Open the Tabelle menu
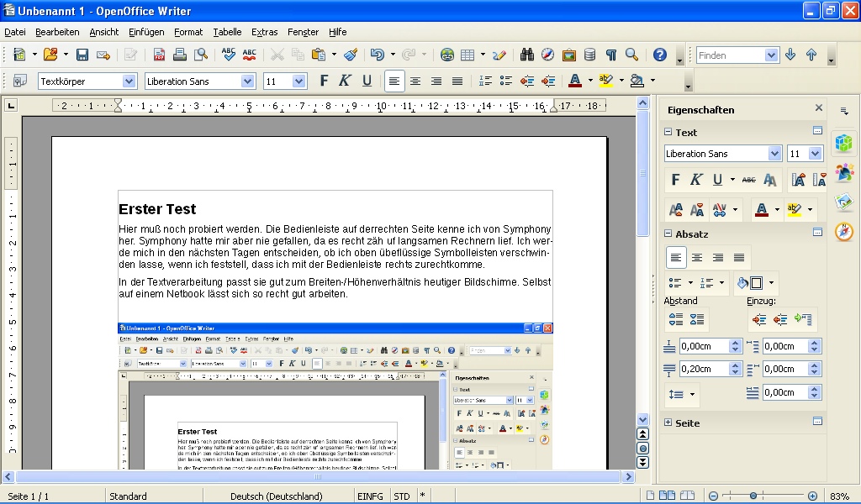Screen dimensions: 861x504 227,32
